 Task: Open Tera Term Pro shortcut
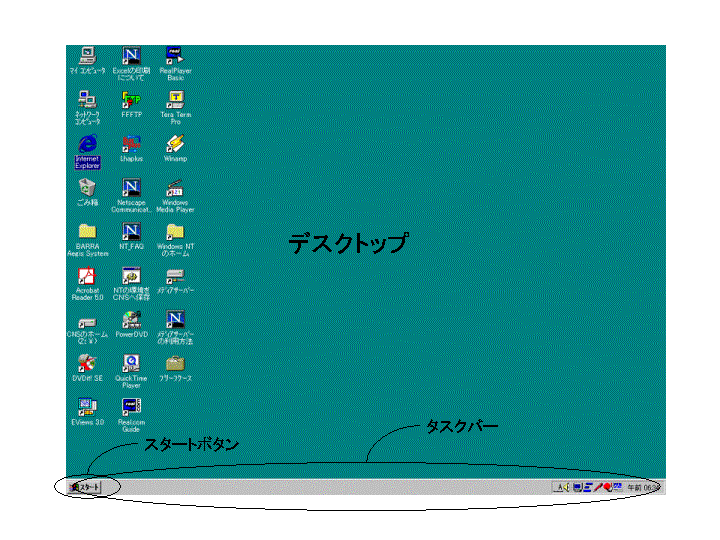click(175, 99)
